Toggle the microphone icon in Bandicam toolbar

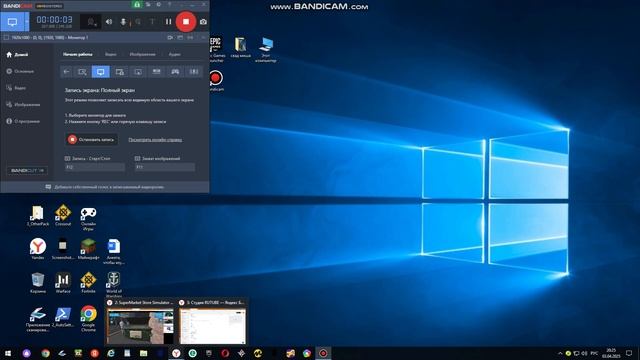coord(123,22)
